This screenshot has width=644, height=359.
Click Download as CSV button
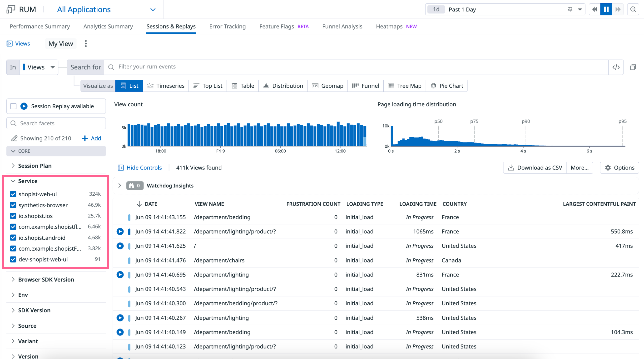coord(535,168)
